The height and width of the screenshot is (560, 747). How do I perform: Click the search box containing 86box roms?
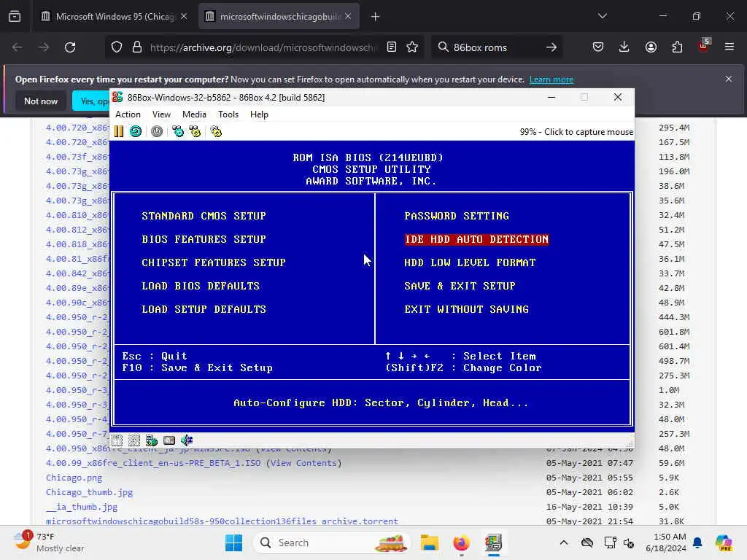(x=495, y=47)
